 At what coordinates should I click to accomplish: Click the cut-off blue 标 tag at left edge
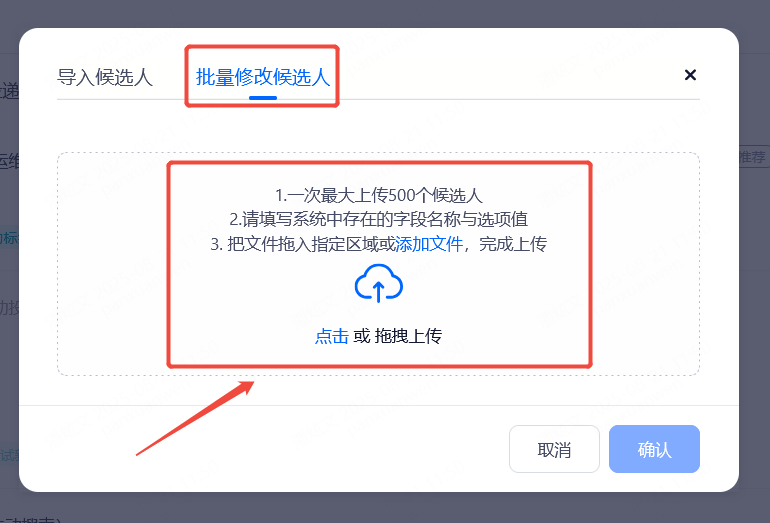9,238
